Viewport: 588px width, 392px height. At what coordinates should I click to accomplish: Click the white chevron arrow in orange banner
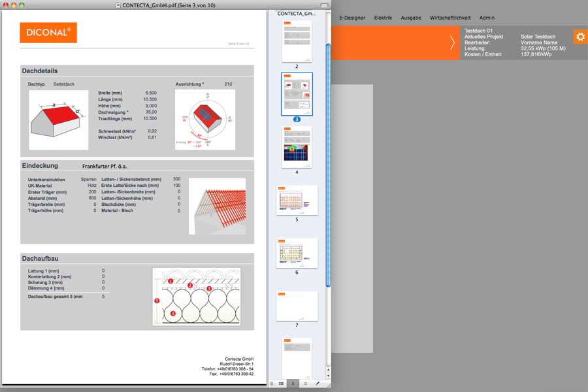coord(452,43)
